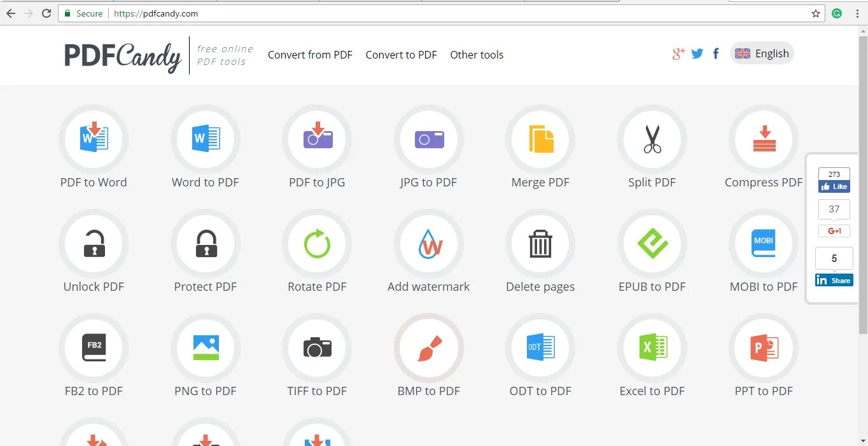Image resolution: width=868 pixels, height=446 pixels.
Task: Open the English language selector
Action: pos(762,53)
